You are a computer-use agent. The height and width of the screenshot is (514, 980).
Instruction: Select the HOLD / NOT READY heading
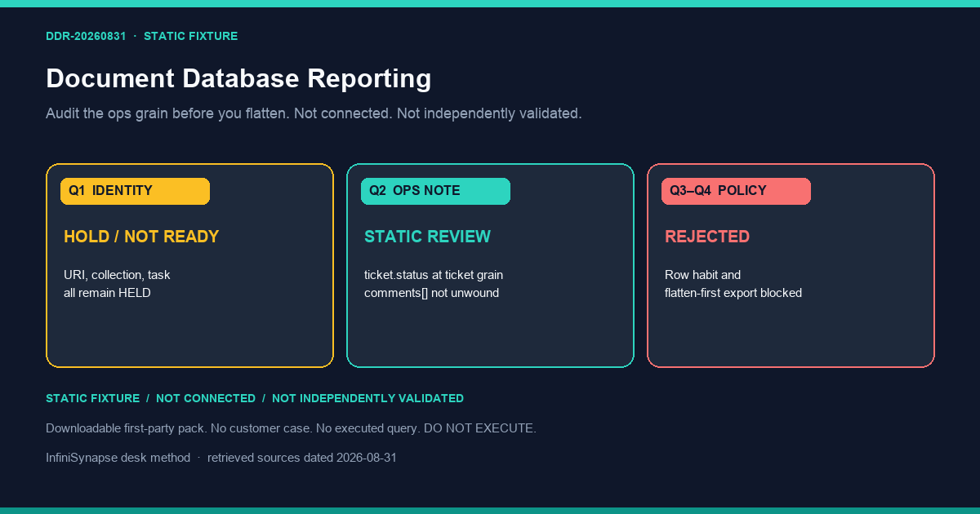[x=141, y=237]
